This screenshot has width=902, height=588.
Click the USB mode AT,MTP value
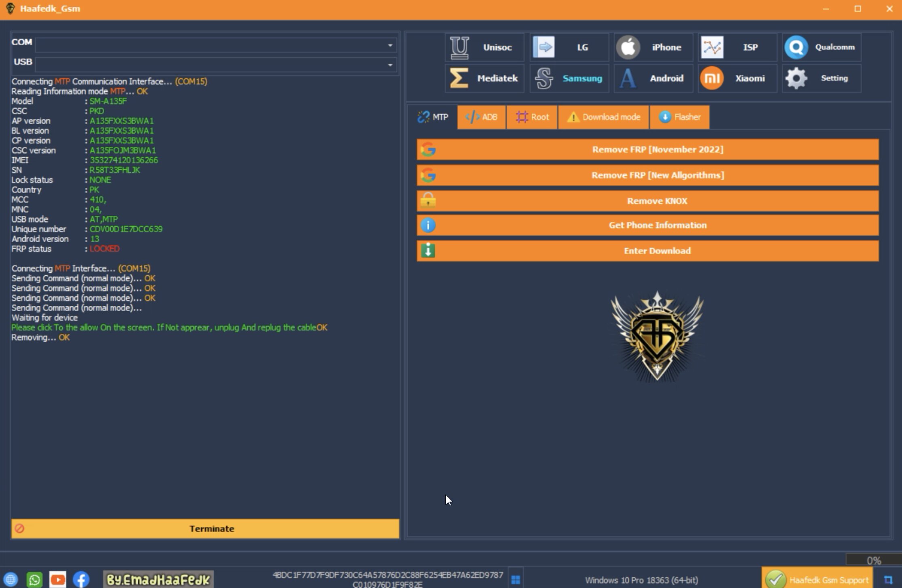[x=103, y=219]
